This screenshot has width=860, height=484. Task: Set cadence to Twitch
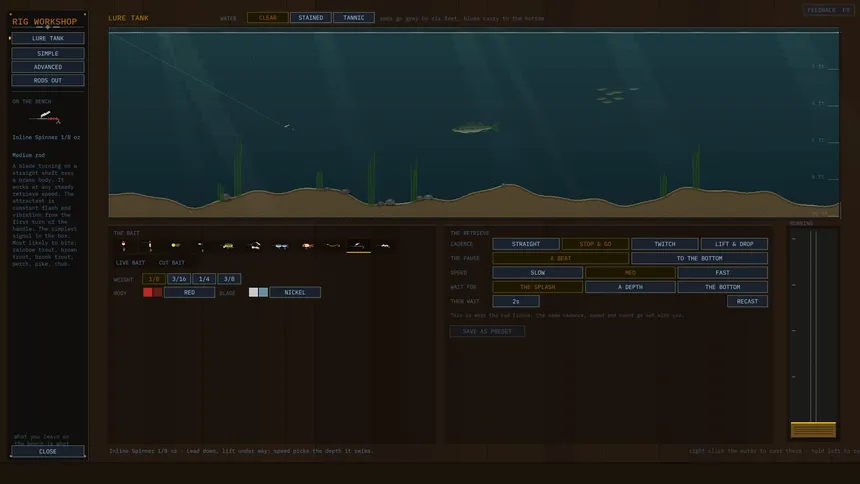[665, 244]
